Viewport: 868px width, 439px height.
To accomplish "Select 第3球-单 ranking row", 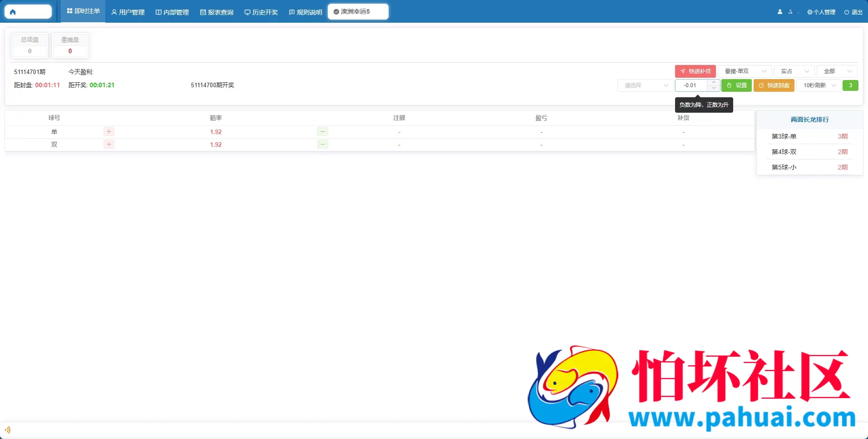I will [x=809, y=136].
